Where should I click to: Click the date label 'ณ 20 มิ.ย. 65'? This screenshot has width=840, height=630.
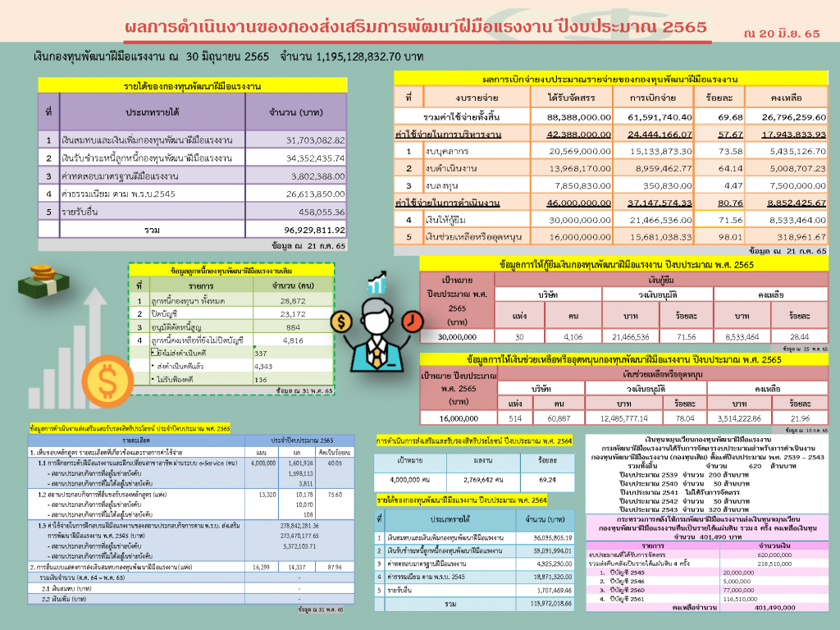coord(782,33)
